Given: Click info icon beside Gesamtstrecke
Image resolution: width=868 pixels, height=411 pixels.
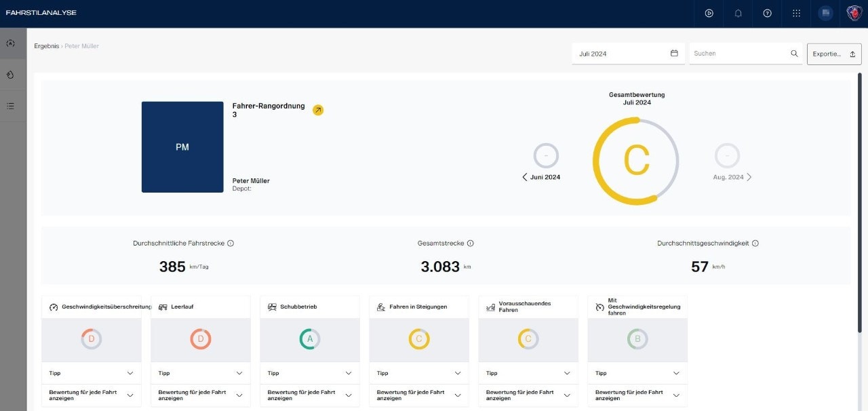Looking at the screenshot, I should tap(471, 243).
